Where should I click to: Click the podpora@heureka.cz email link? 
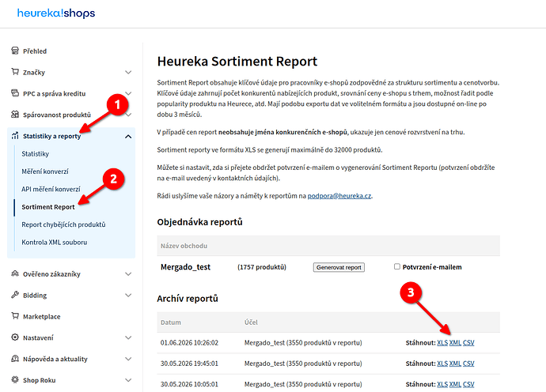[339, 196]
